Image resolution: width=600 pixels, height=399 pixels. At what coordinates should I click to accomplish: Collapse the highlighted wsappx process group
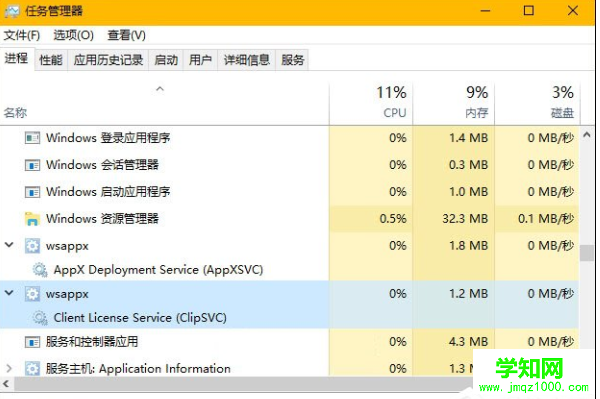pos(9,293)
